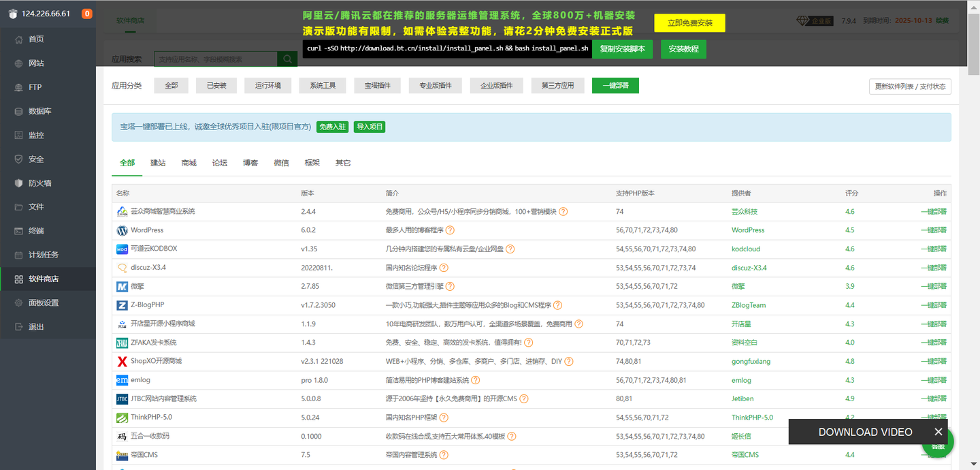Screen dimensions: 980x470
Task: Click the Z-BlogPHP logo icon
Action: (122, 305)
